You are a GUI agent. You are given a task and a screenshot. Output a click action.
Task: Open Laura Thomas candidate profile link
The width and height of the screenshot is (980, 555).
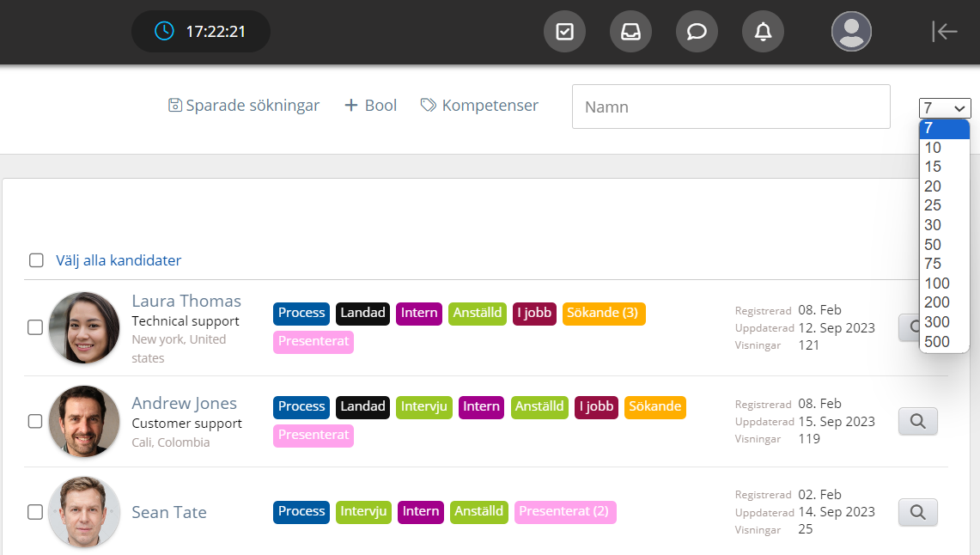(186, 301)
